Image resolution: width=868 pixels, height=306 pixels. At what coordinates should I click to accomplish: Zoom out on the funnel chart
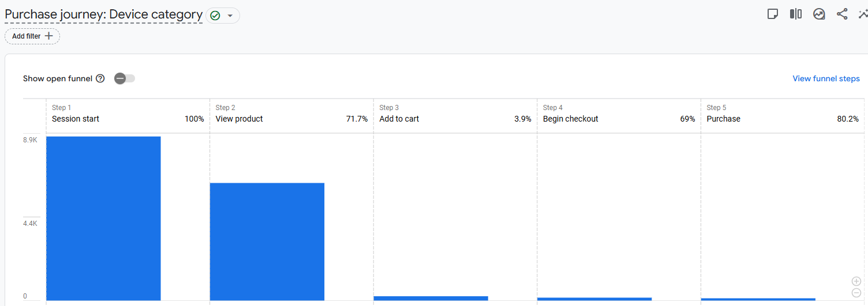856,293
